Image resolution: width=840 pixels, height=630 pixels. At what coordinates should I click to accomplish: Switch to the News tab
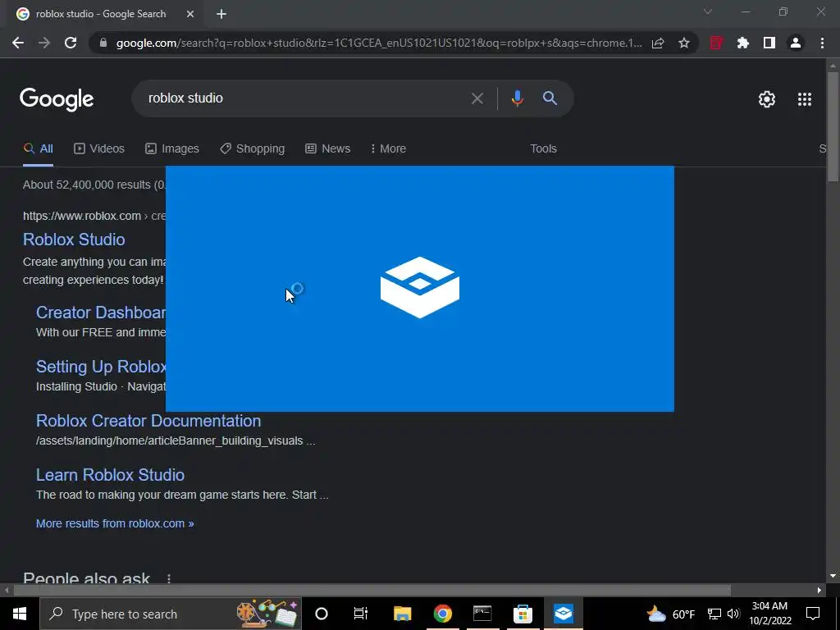(328, 149)
